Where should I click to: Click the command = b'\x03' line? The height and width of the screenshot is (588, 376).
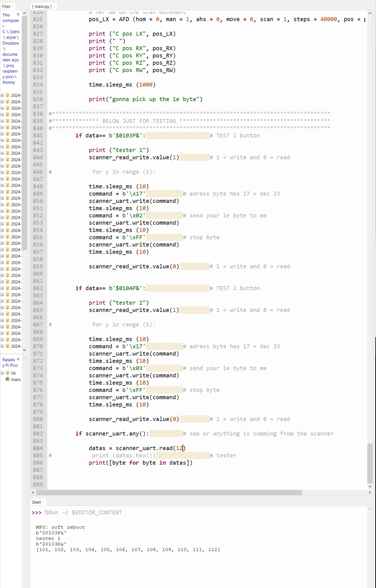117,368
